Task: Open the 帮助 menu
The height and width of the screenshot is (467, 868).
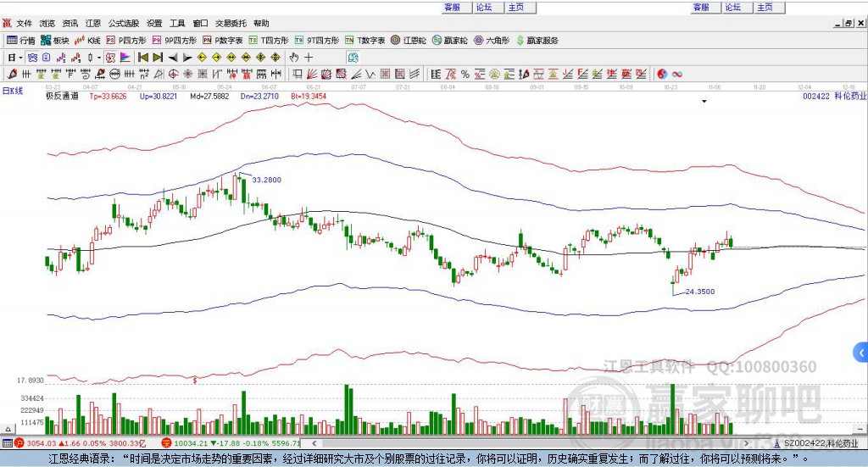Action: click(x=261, y=23)
